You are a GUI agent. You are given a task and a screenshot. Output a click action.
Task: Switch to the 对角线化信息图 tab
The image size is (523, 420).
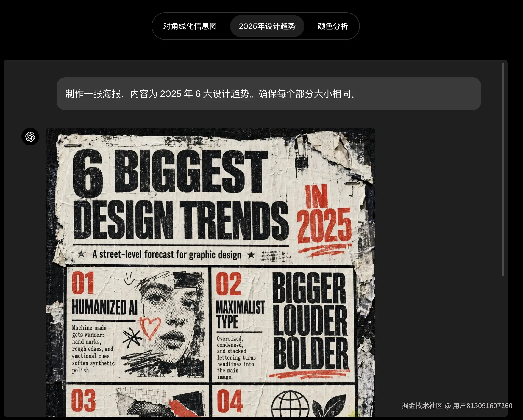(x=190, y=26)
